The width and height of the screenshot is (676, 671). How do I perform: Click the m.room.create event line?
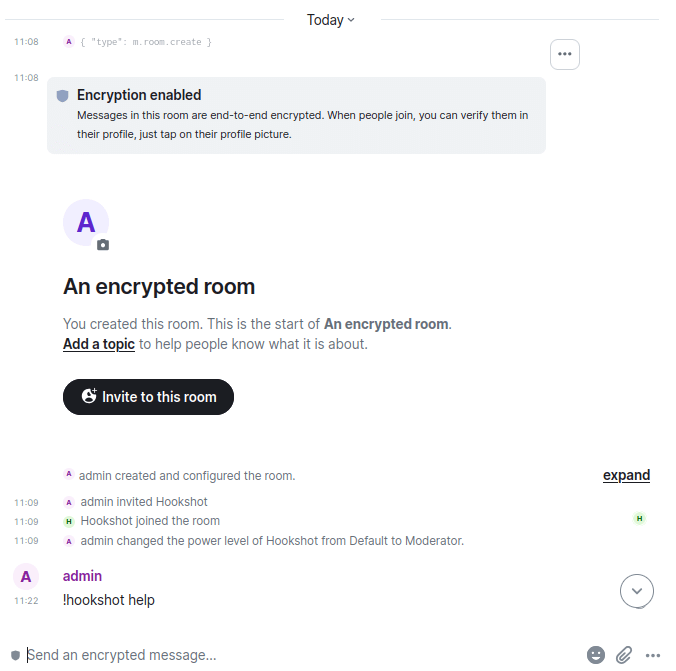146,42
